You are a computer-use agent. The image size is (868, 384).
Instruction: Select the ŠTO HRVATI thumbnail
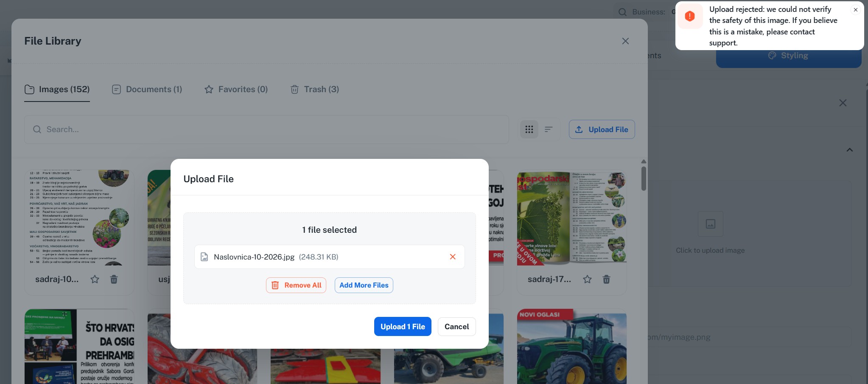tap(79, 347)
